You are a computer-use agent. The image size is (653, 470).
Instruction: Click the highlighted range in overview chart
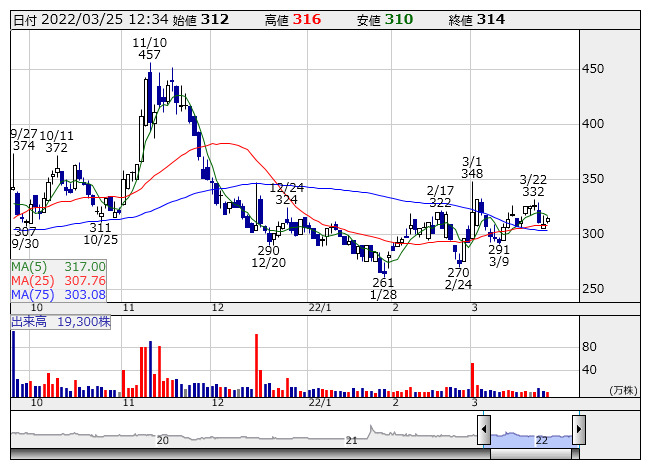(531, 439)
